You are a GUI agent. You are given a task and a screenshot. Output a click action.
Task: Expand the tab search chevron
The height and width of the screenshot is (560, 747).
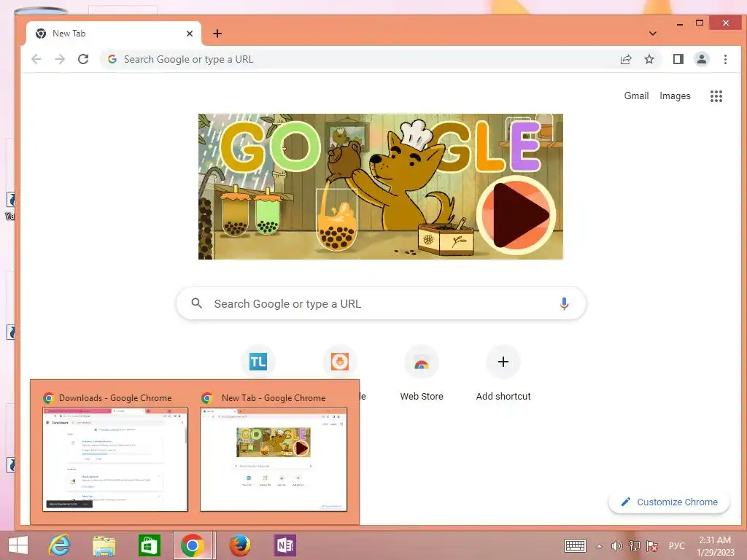tap(653, 34)
